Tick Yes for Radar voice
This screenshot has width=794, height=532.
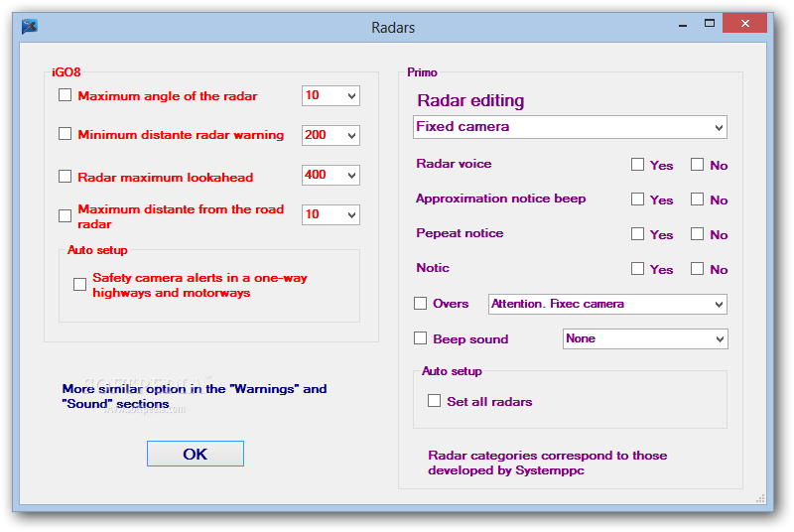637,165
